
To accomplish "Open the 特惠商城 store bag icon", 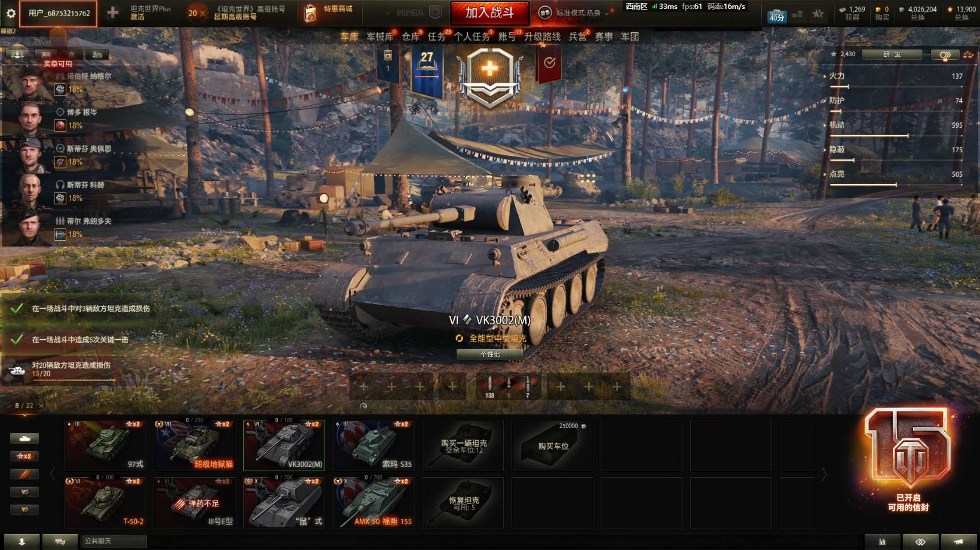I will click(310, 13).
